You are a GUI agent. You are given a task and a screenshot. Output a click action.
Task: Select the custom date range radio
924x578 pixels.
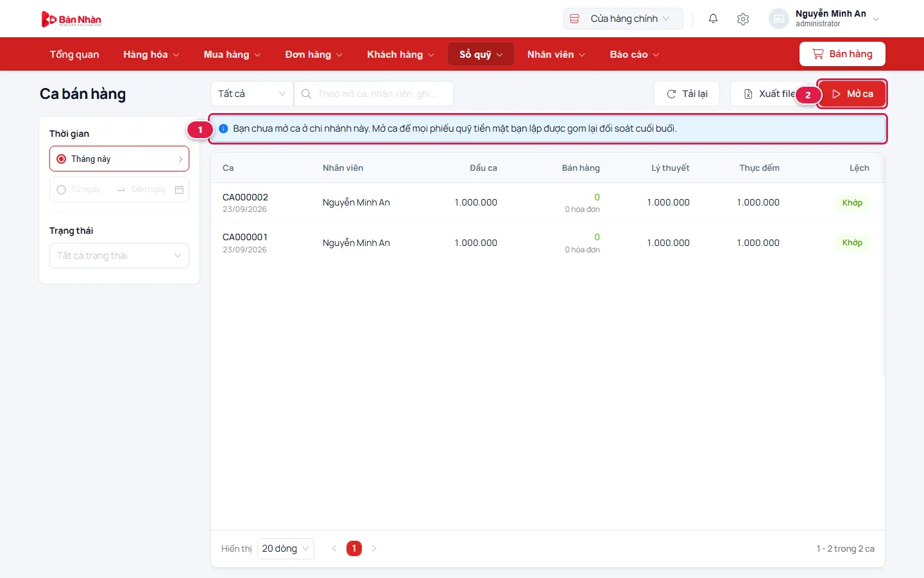coord(62,189)
